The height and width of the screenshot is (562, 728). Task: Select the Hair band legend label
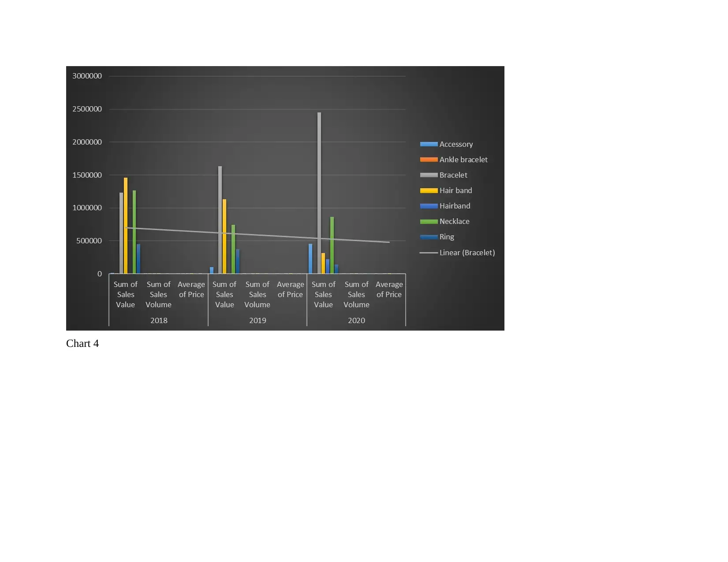click(x=455, y=190)
